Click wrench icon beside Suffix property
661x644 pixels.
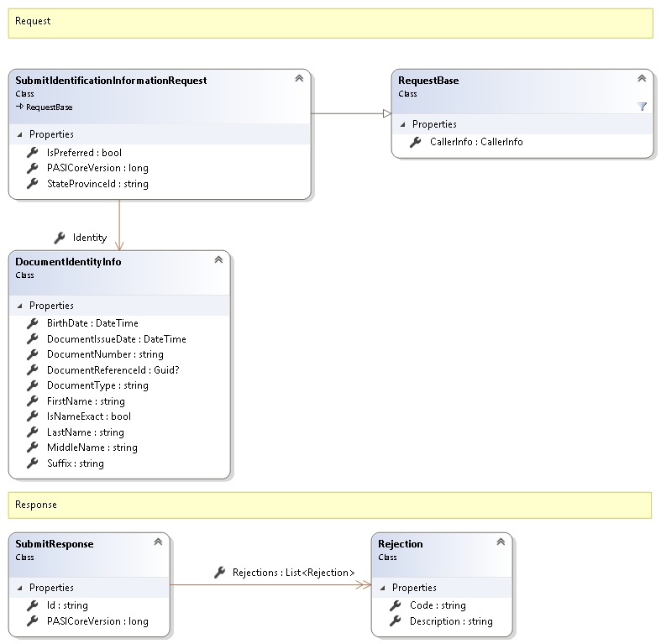click(33, 463)
